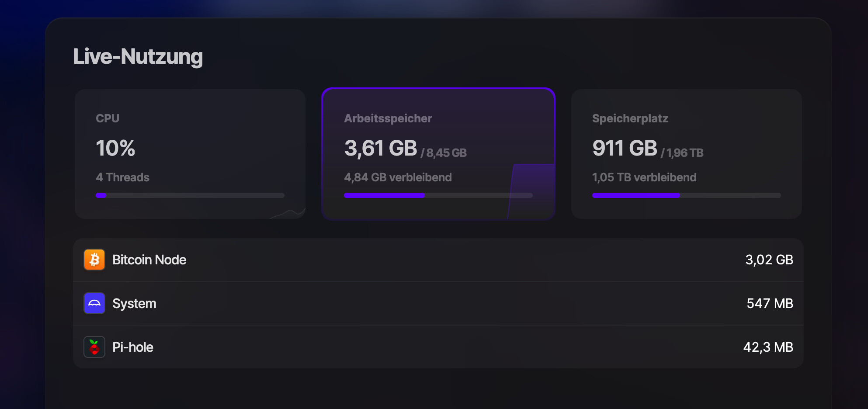Click the 10% CPU reading
The height and width of the screenshot is (409, 868).
tap(115, 148)
